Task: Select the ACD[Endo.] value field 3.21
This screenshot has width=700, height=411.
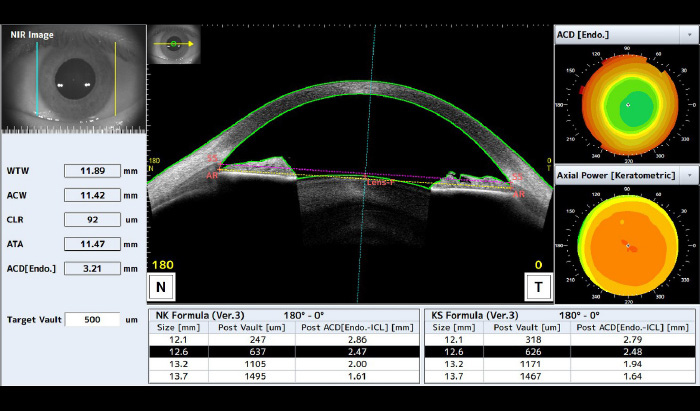Action: pyautogui.click(x=92, y=269)
